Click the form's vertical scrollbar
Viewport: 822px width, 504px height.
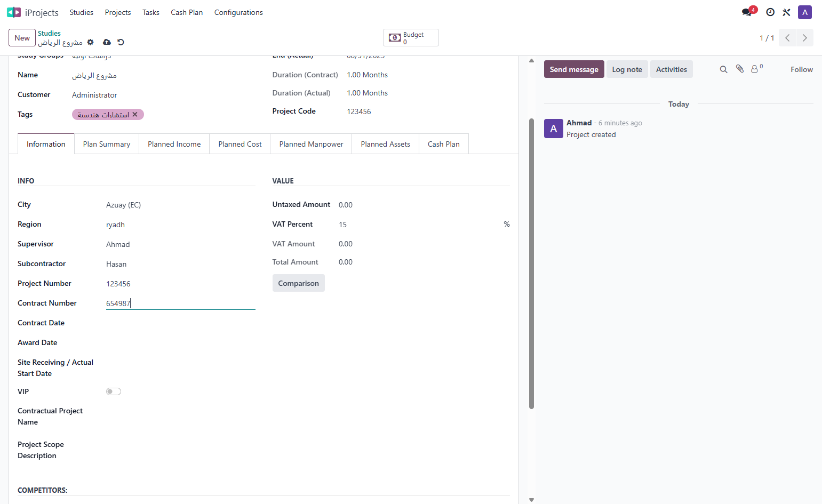[531, 263]
